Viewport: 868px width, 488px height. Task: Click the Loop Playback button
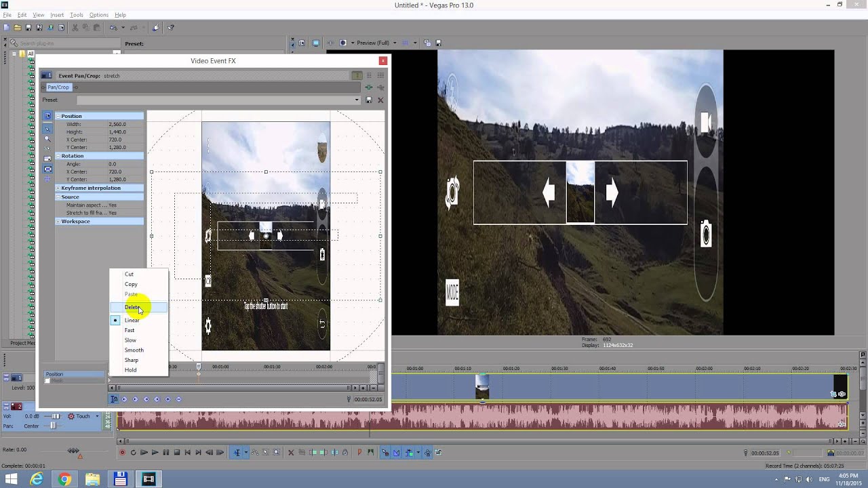click(x=133, y=453)
